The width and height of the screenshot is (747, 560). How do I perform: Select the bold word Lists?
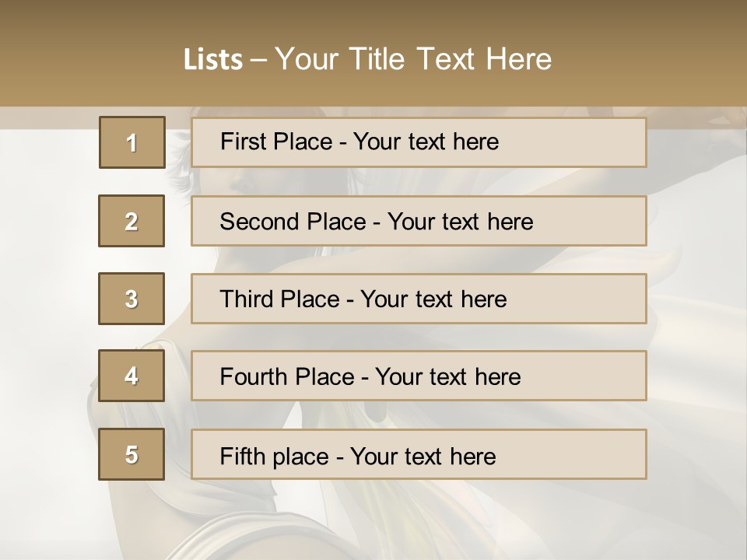213,60
